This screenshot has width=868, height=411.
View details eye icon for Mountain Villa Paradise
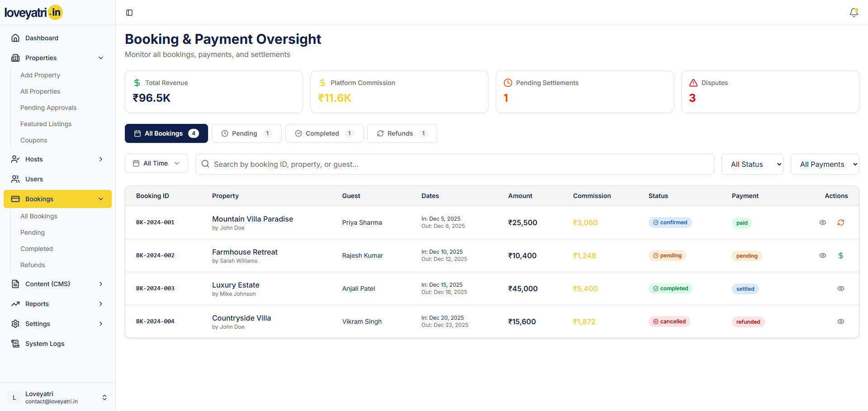click(822, 222)
